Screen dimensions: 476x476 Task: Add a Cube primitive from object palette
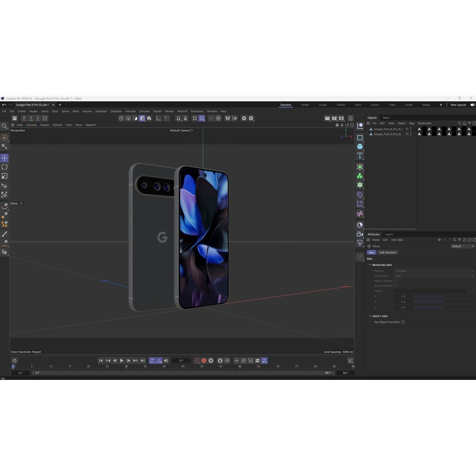[360, 147]
